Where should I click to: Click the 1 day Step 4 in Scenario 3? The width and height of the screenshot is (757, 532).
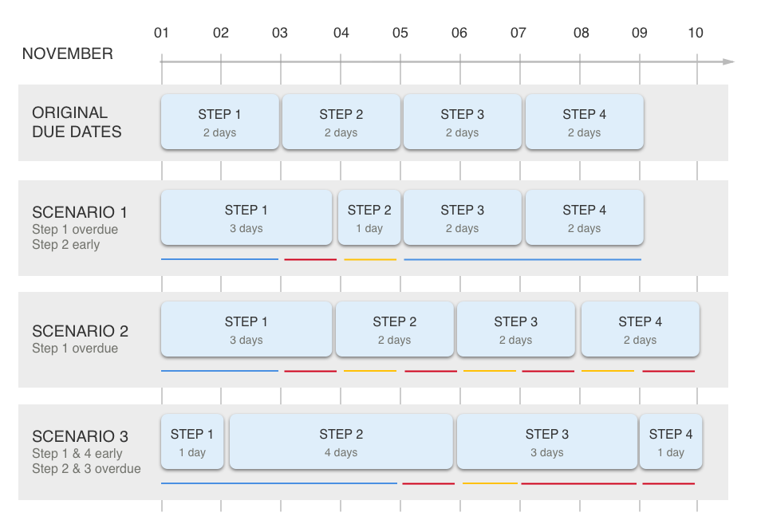coord(671,441)
